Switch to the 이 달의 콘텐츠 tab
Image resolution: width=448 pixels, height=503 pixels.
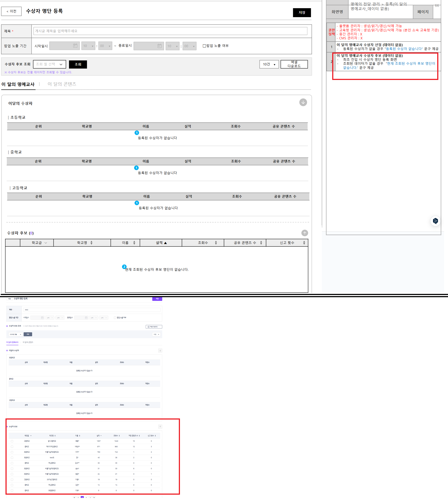coord(62,84)
